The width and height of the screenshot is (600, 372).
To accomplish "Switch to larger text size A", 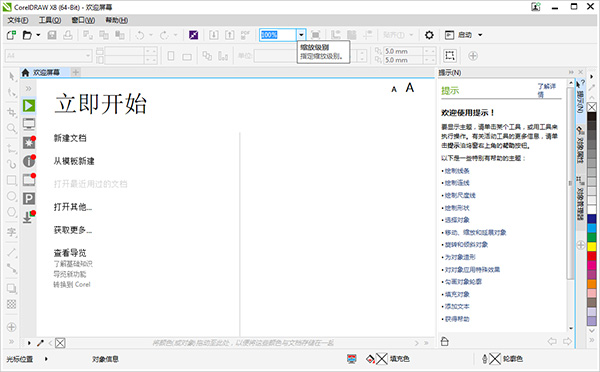I will click(410, 88).
